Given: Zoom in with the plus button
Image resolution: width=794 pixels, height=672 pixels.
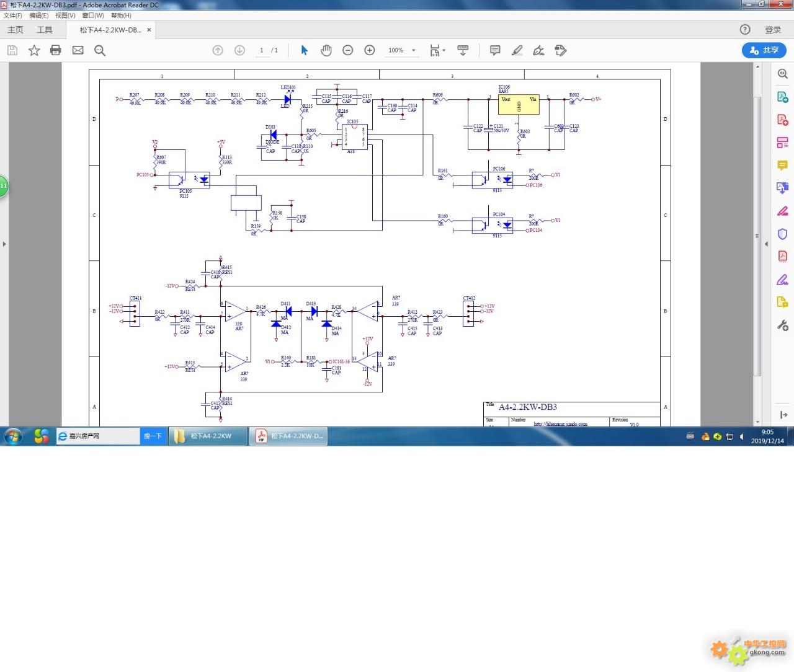Looking at the screenshot, I should pos(370,50).
